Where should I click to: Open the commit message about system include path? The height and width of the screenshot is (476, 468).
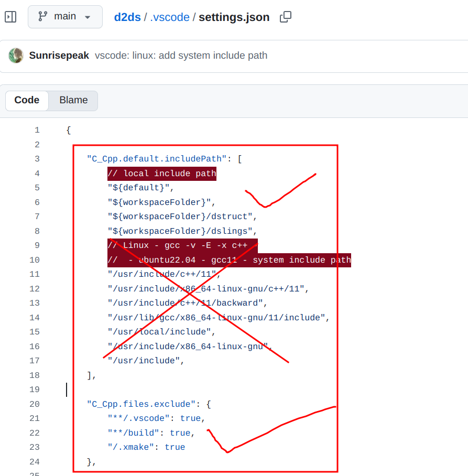click(181, 56)
